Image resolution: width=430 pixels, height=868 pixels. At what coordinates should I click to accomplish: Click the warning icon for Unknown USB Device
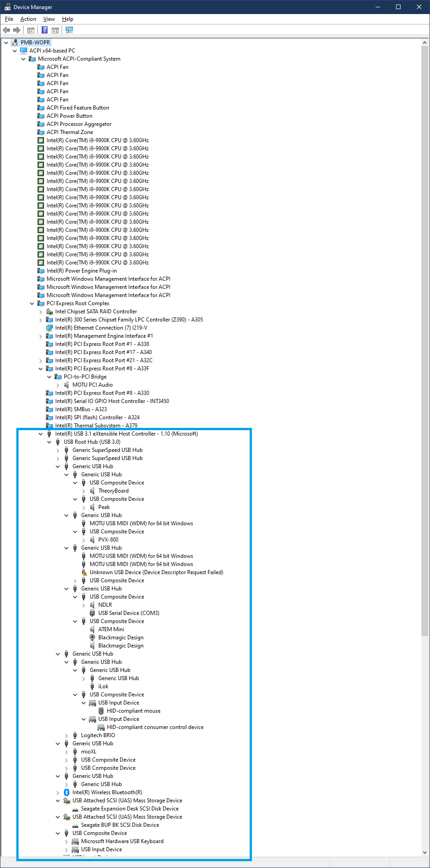(84, 572)
